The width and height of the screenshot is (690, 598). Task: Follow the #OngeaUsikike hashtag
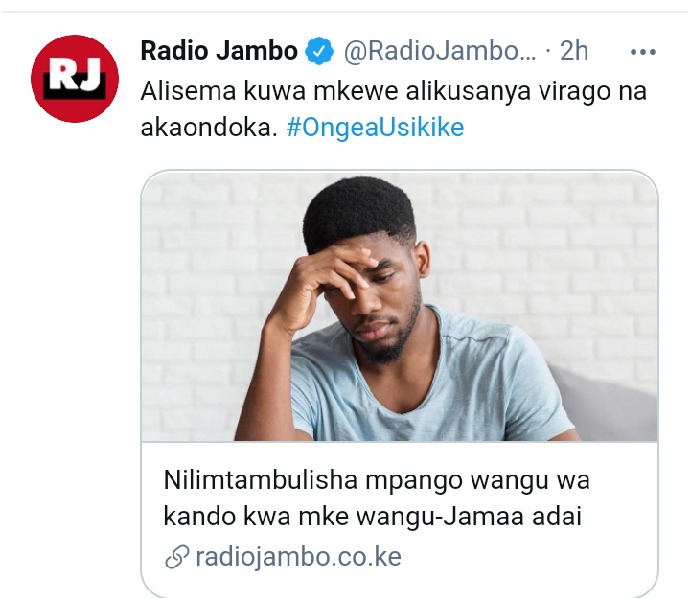375,128
